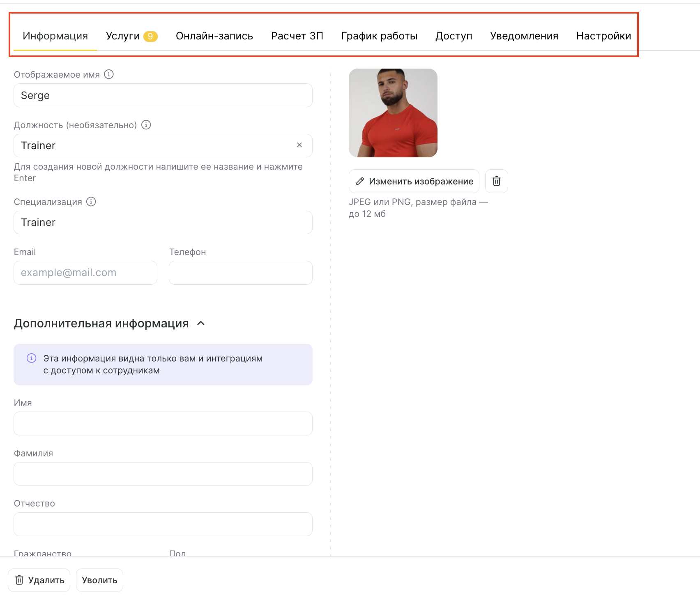Viewport: 700px width, 603px height.
Task: Open the Онлайн-запись tab
Action: 214,36
